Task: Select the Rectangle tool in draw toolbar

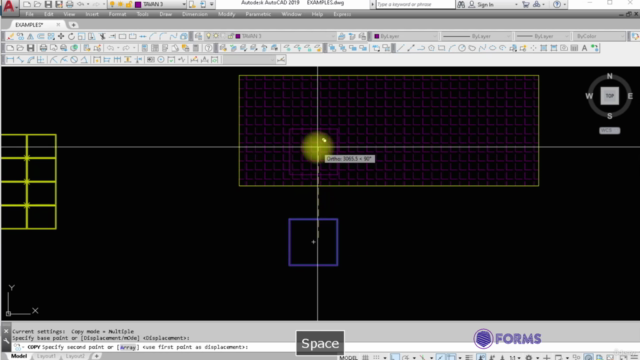Action: click(441, 48)
